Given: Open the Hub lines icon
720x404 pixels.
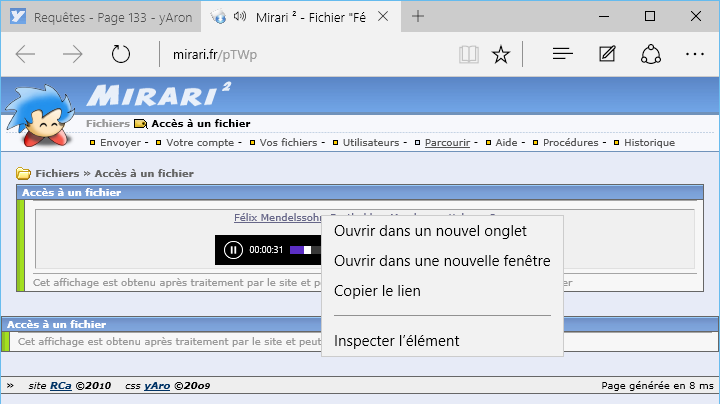Looking at the screenshot, I should 563,55.
